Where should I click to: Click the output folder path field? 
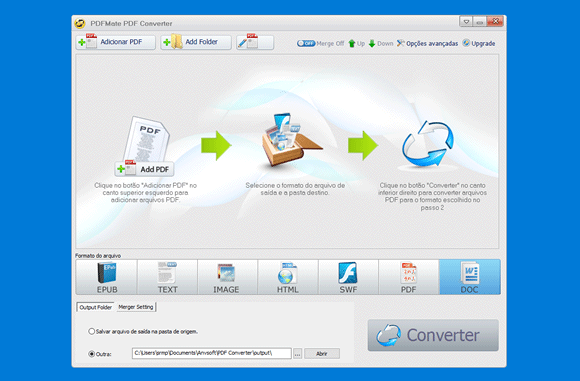212,353
